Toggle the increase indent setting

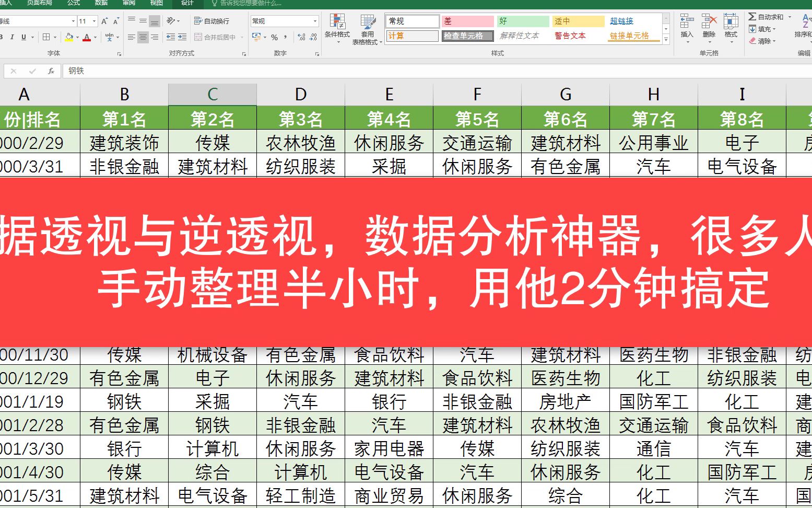181,37
